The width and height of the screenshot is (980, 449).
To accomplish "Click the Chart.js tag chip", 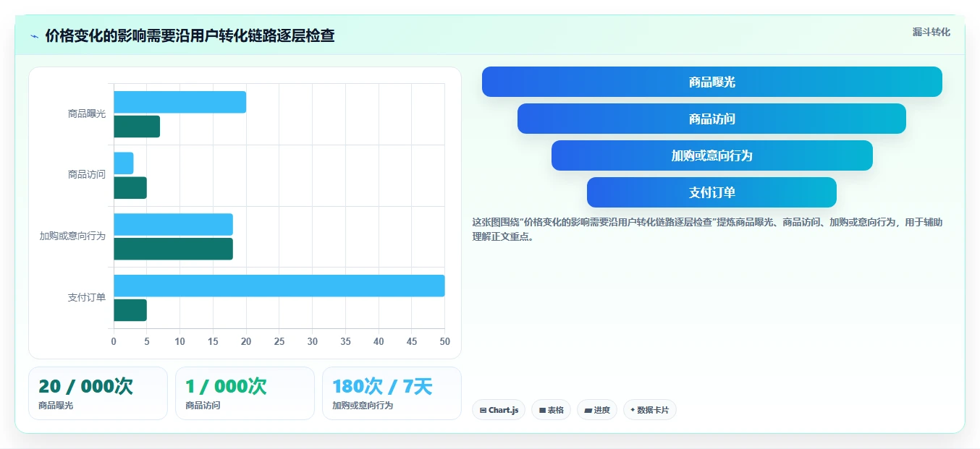I will click(499, 410).
